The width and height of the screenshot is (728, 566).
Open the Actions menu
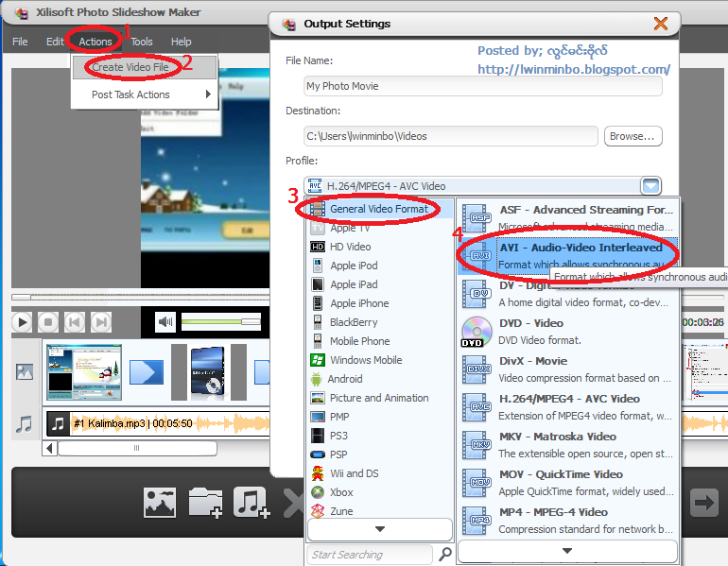click(95, 42)
